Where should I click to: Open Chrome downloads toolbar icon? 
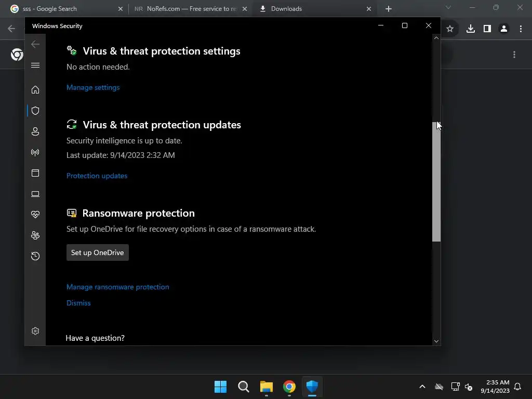(x=471, y=29)
